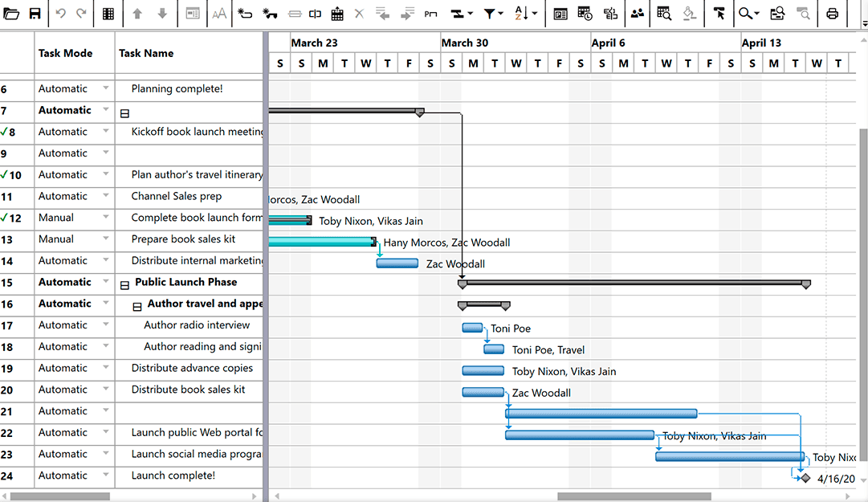Click the grid columns icon

pos(108,14)
